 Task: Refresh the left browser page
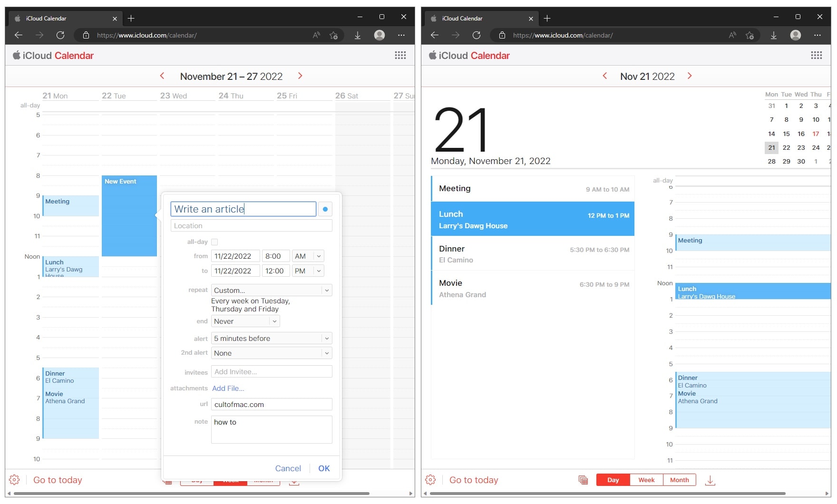click(60, 35)
